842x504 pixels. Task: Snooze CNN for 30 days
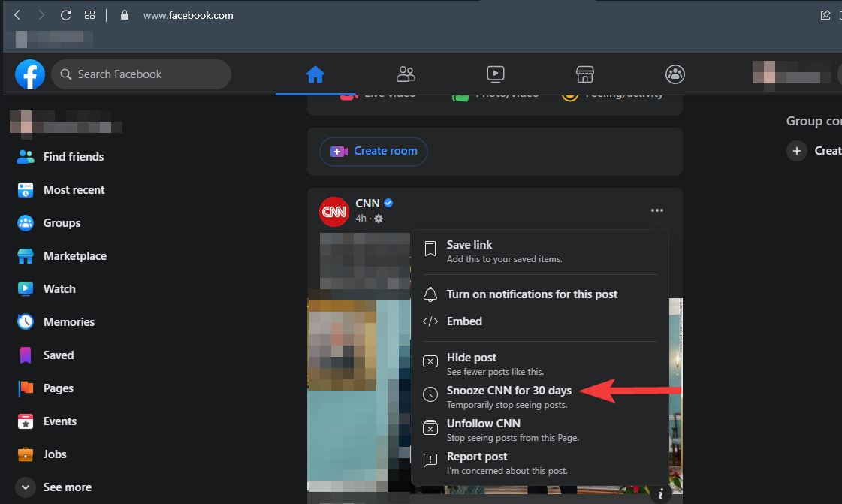pos(509,397)
